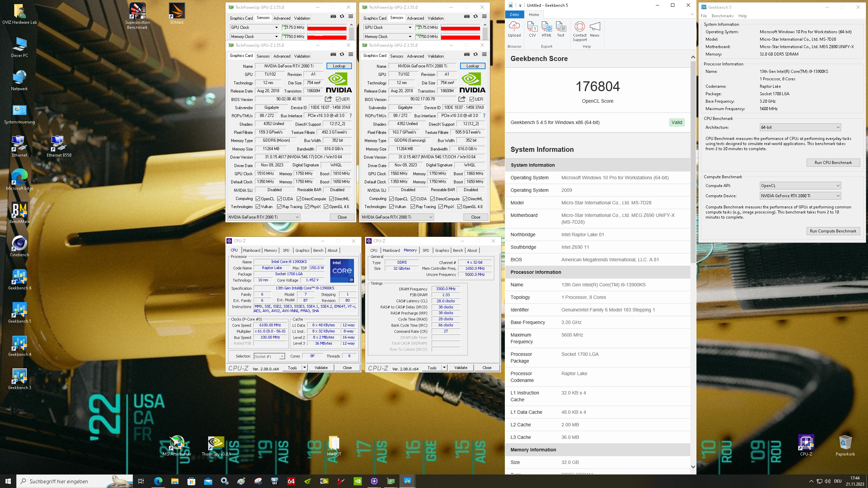The image size is (868, 488).
Task: Open hamburger menu in right GPU-Z Graphics Card window
Action: click(x=484, y=54)
